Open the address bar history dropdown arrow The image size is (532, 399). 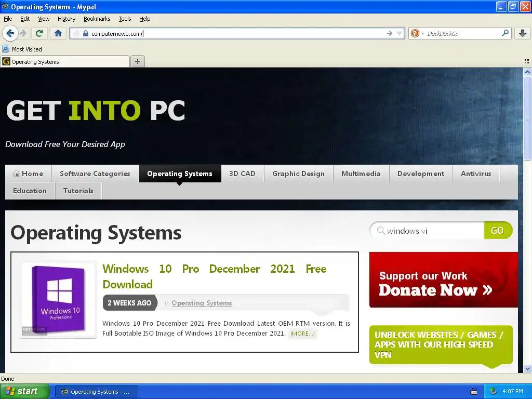point(400,33)
